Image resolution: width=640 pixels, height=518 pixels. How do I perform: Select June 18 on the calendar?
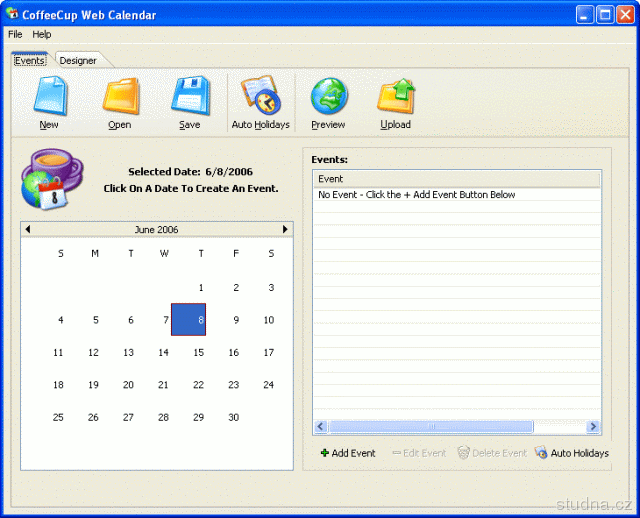(58, 385)
